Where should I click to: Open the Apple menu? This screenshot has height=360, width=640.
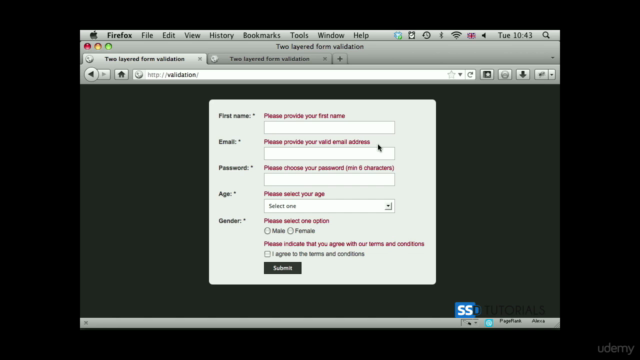(x=93, y=35)
